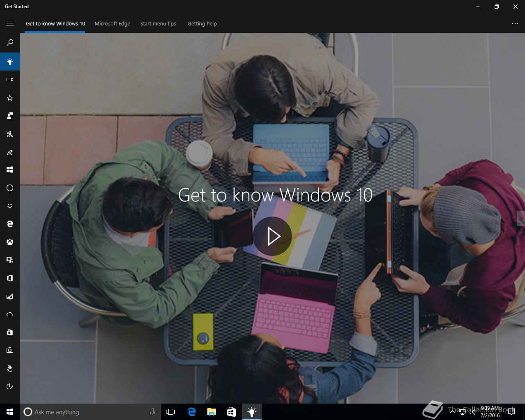
Task: Open the Action Center notifications icon
Action: [x=511, y=412]
